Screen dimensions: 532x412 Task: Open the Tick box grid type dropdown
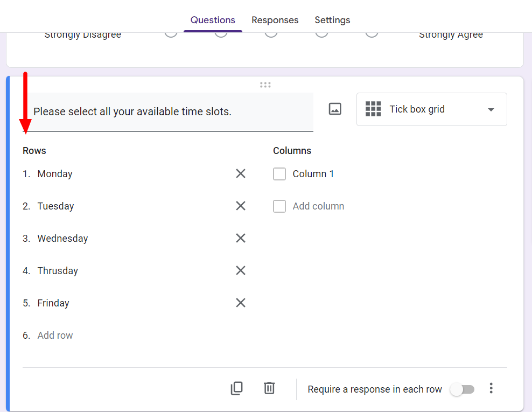point(431,109)
